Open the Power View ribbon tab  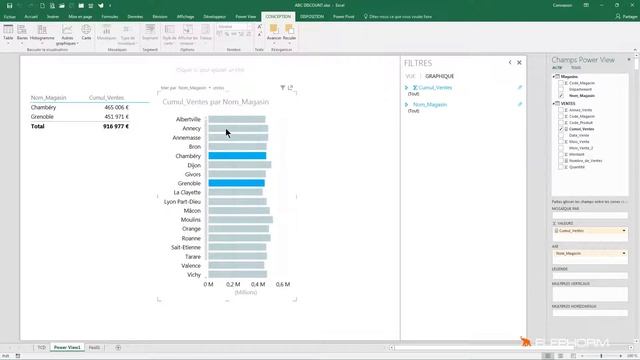pyautogui.click(x=246, y=17)
